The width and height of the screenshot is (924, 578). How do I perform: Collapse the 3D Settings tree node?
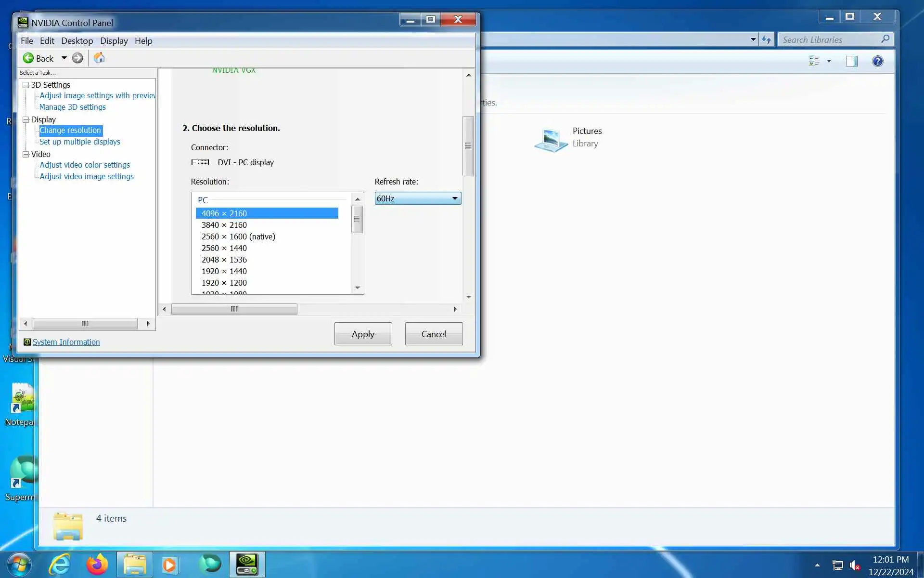tap(26, 85)
